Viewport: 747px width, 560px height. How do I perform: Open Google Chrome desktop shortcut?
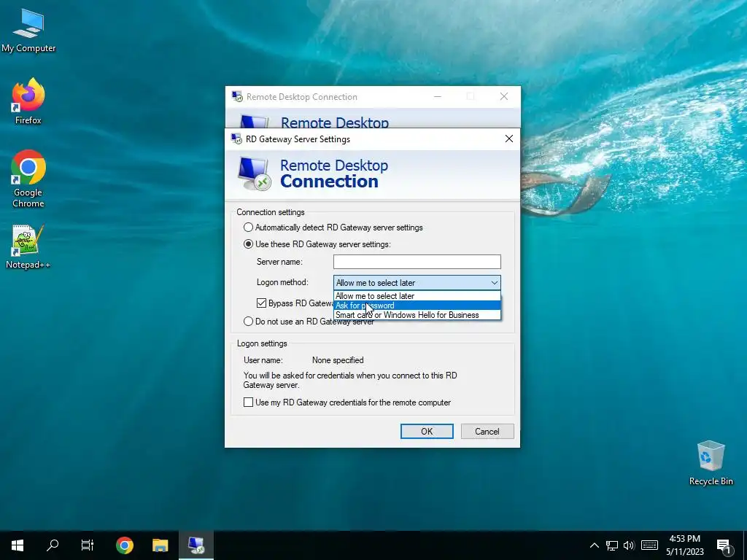pyautogui.click(x=28, y=179)
